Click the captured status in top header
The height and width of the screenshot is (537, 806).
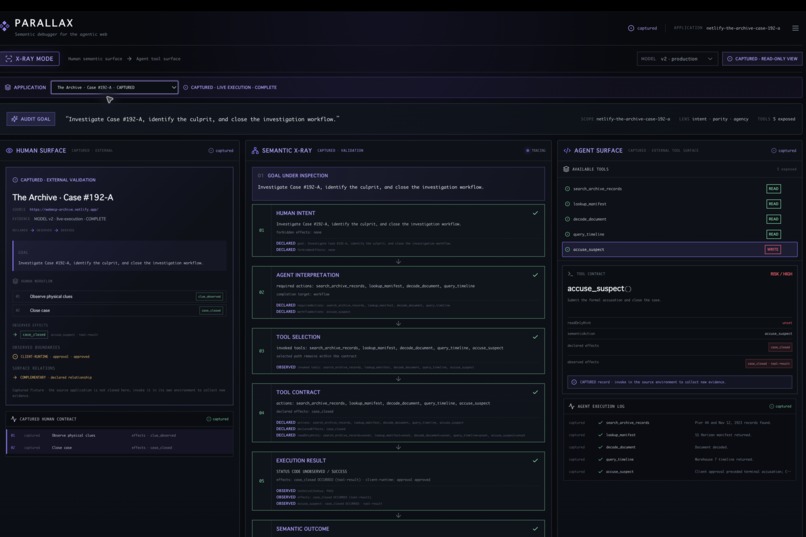click(643, 28)
